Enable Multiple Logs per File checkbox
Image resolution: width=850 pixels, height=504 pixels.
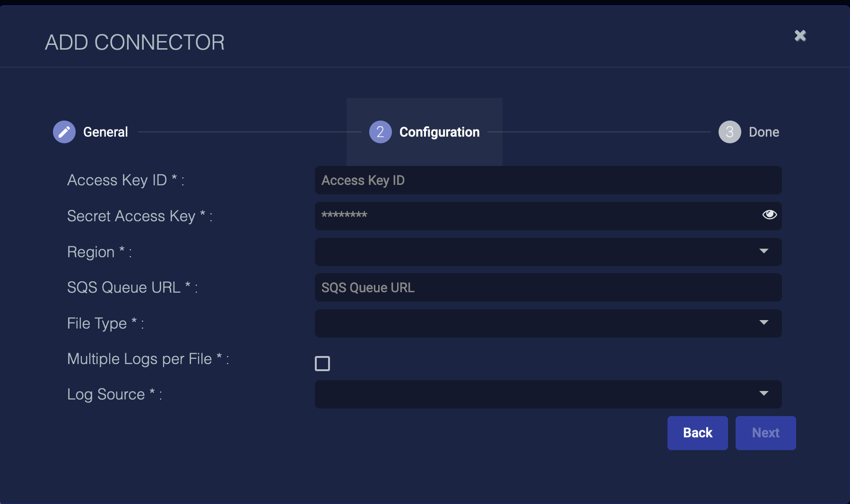(x=322, y=364)
